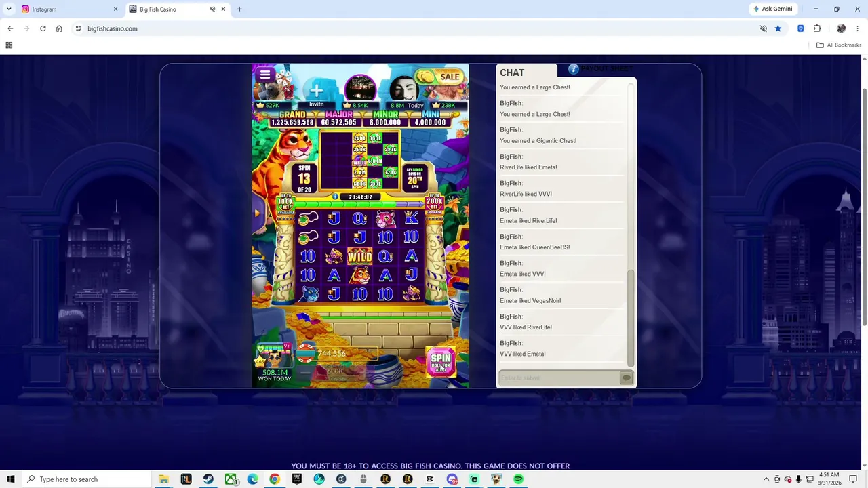
Task: Open the player avatar with sunglasses
Action: coord(273,357)
